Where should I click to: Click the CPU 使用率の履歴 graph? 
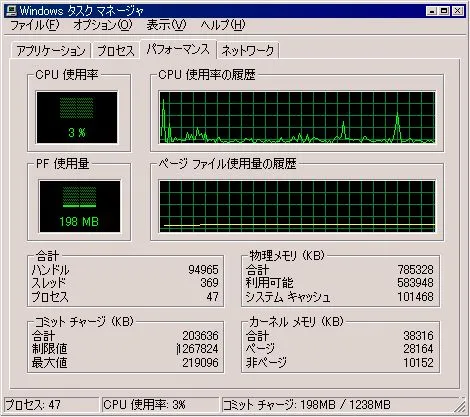point(297,117)
